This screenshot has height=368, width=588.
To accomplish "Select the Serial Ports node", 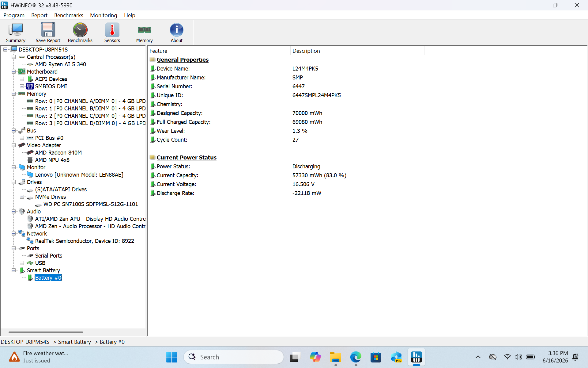I will pos(48,256).
